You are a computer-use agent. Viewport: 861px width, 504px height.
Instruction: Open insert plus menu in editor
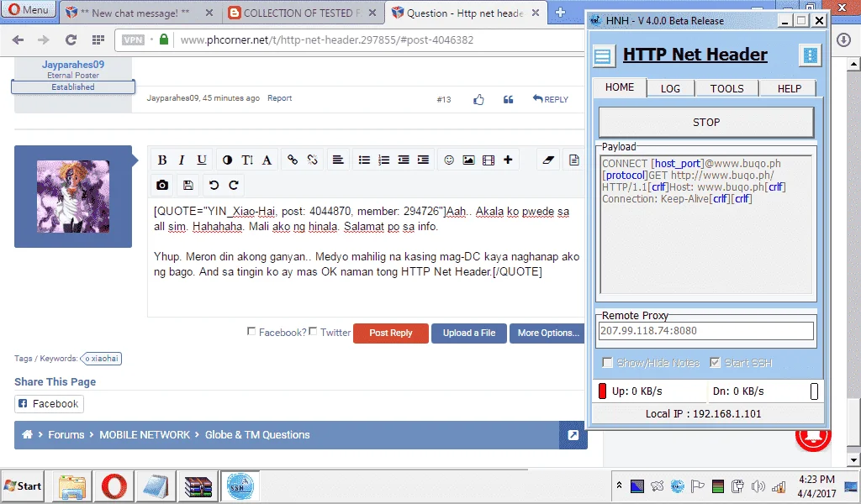(508, 160)
